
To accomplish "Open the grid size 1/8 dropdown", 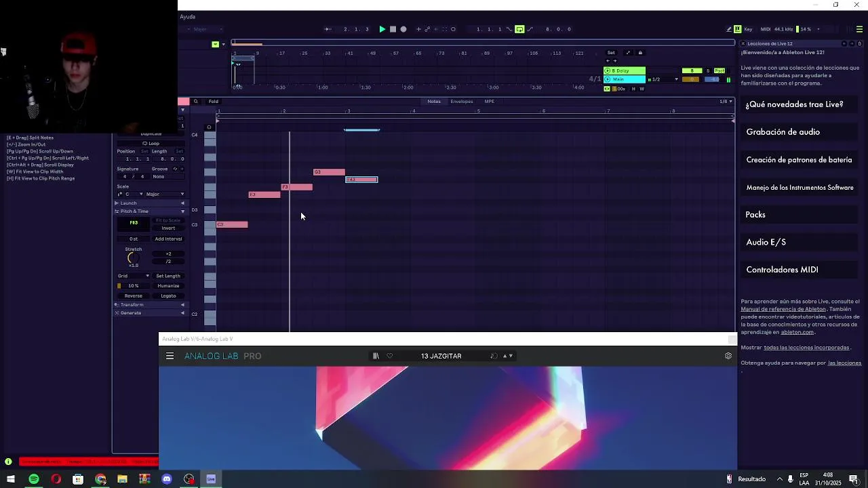I will 726,102.
